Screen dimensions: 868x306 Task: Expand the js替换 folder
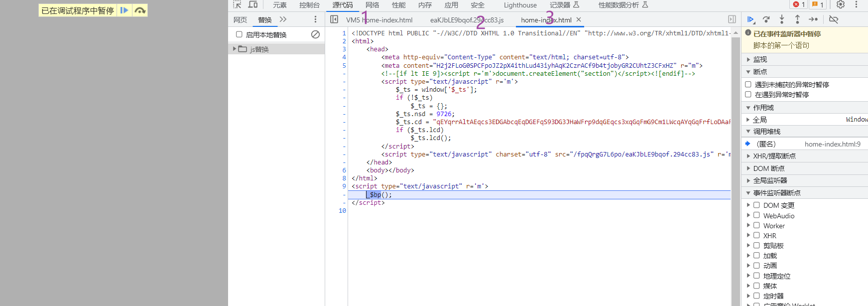point(235,49)
